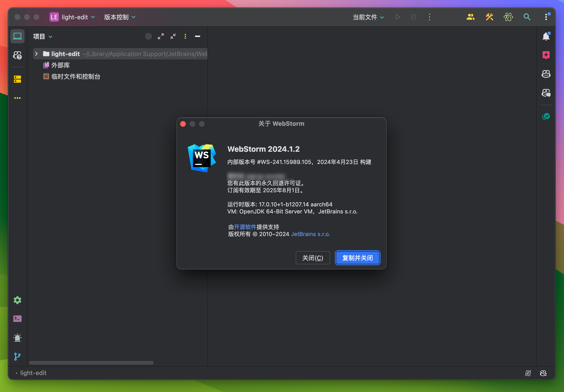This screenshot has width=564, height=392.
Task: Open the Terminal tool window
Action: point(17,318)
